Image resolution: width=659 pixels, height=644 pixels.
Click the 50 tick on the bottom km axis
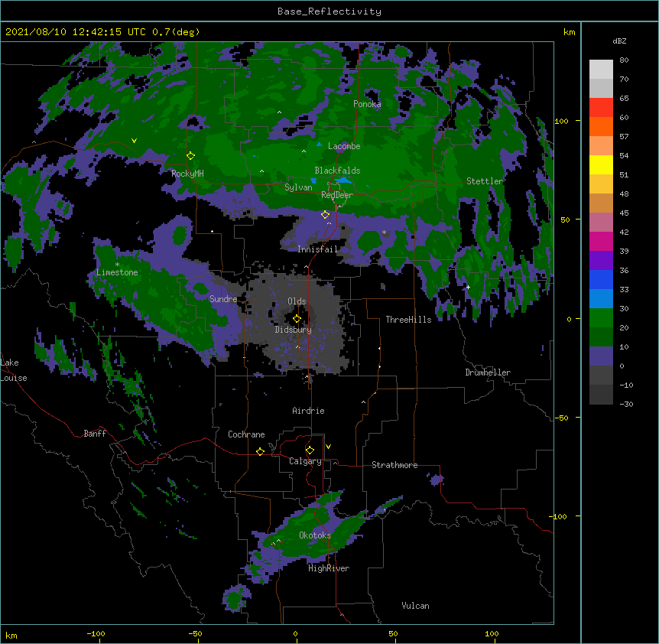[x=393, y=633]
